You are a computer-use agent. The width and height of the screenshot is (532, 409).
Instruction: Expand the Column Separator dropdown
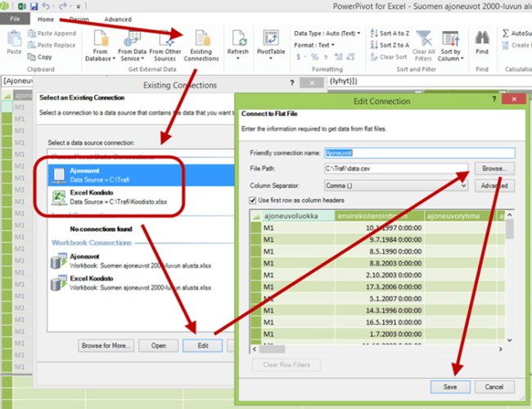click(x=463, y=186)
